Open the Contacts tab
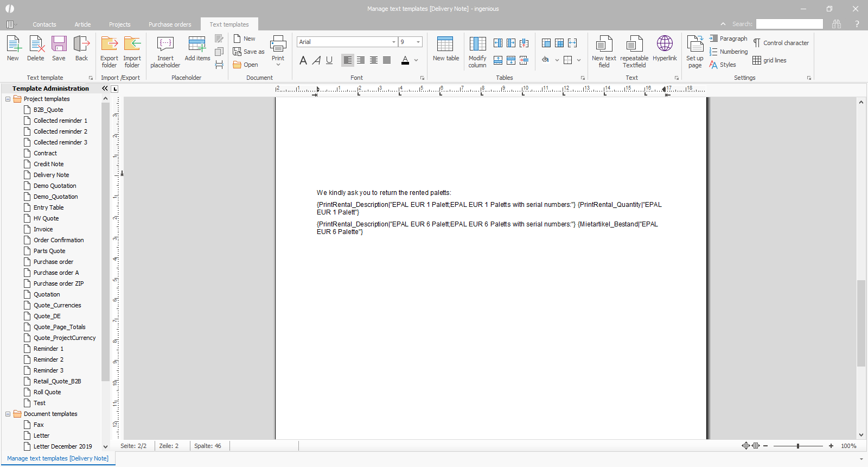This screenshot has width=868, height=467. (x=44, y=24)
